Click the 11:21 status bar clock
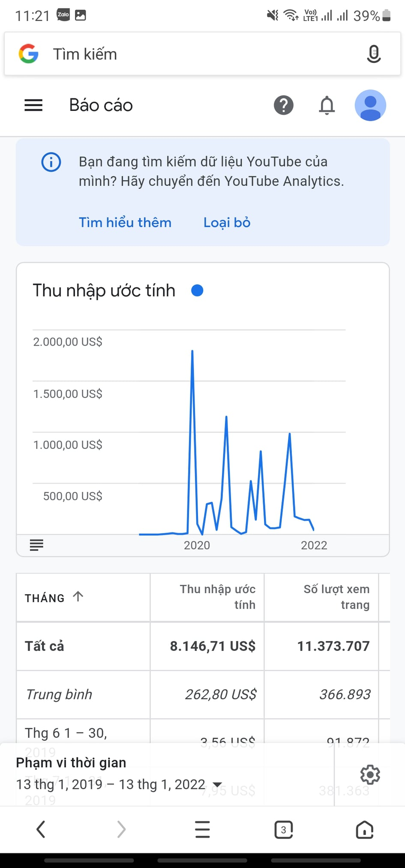Screen dimensions: 405x868 pos(33,16)
